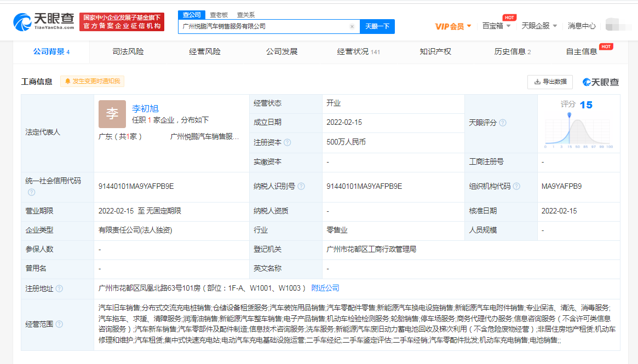This screenshot has width=638, height=364.
Task: Open the 历史信息 tab
Action: (512, 51)
